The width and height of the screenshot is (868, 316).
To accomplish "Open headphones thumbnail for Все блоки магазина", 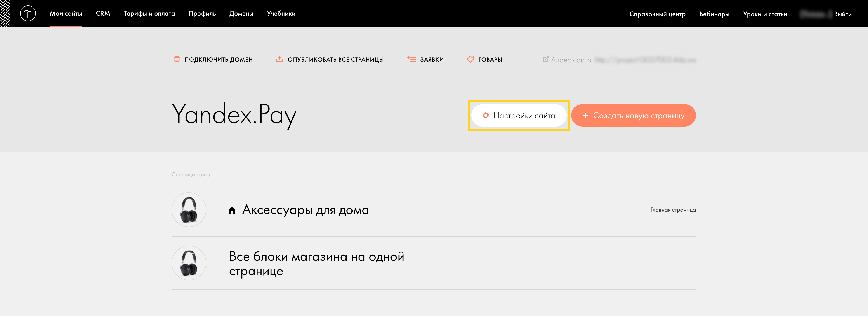I will point(189,263).
